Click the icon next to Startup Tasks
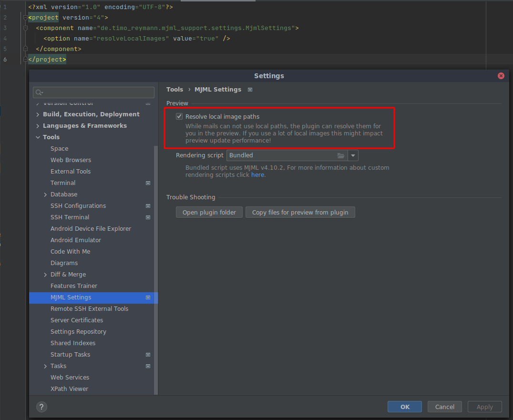The width and height of the screenshot is (513, 420). coord(148,354)
